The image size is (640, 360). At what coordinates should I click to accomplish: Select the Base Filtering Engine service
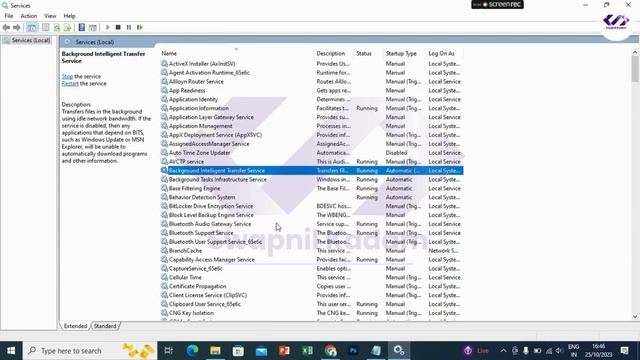[311, 189]
